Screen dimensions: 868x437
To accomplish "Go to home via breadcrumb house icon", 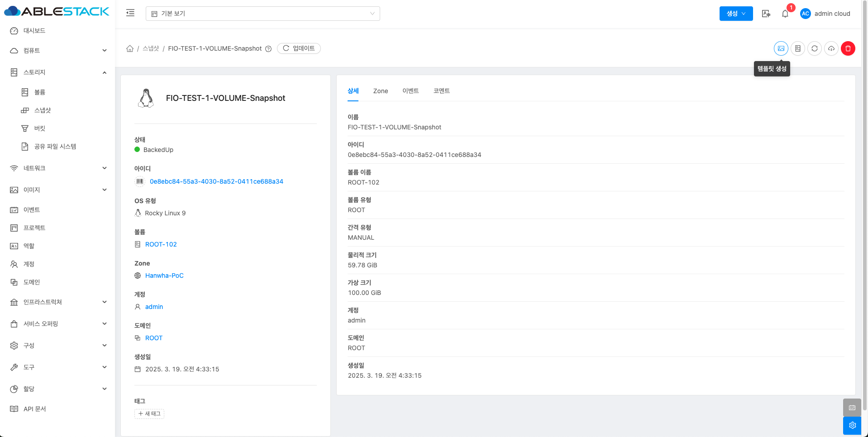I will [130, 48].
